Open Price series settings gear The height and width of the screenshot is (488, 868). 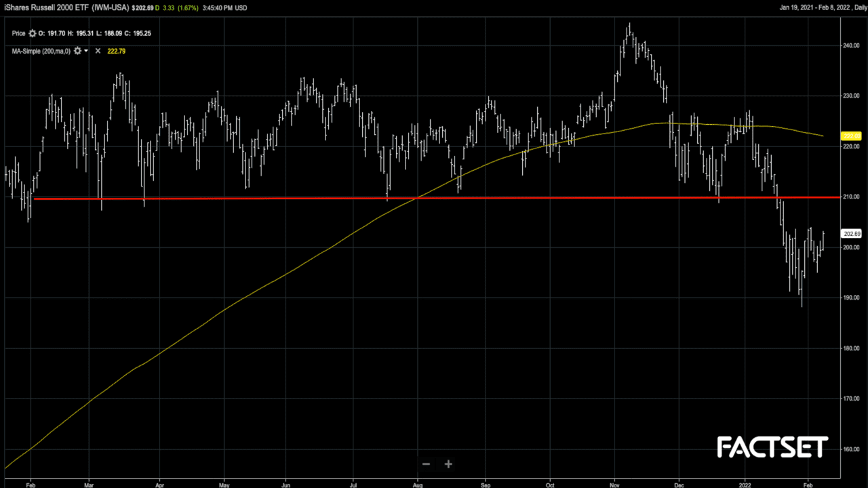pos(32,34)
